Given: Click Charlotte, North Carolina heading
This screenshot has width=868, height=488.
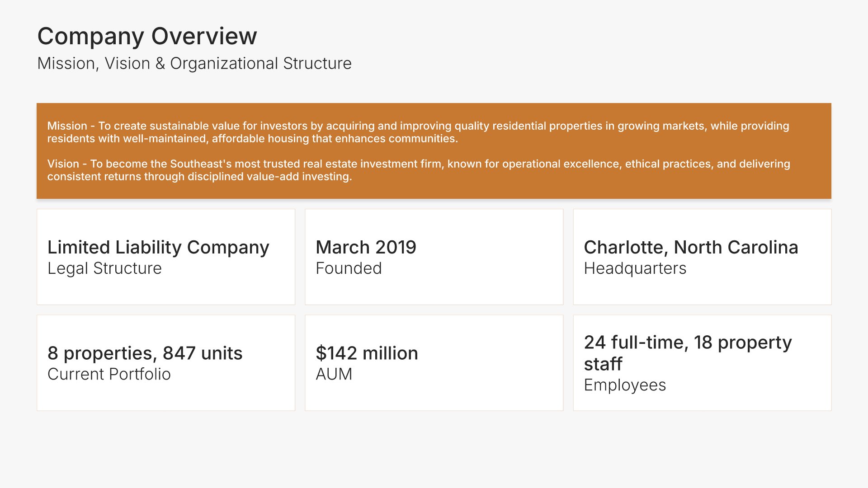Looking at the screenshot, I should [691, 247].
